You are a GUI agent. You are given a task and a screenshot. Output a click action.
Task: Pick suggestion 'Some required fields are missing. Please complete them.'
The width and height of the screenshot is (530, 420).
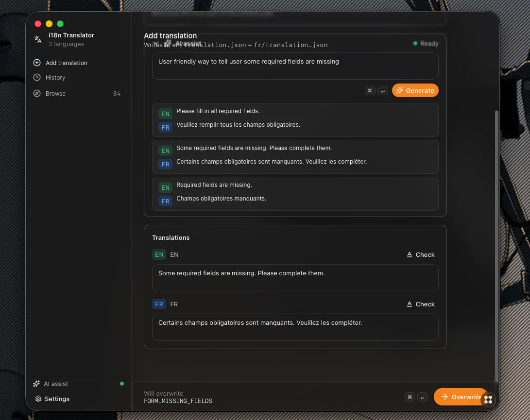pyautogui.click(x=295, y=157)
